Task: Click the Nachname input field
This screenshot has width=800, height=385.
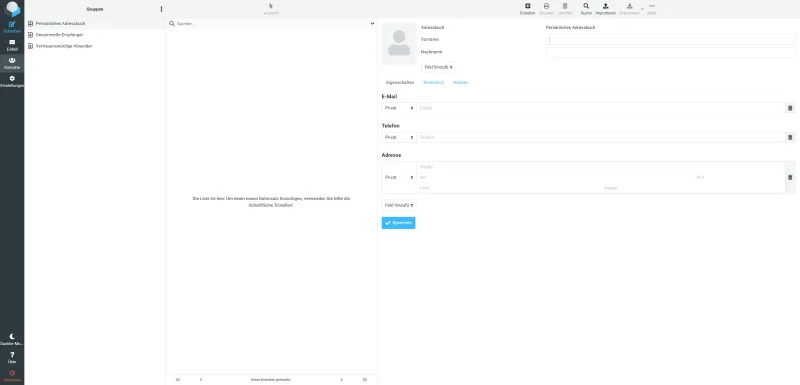Action: click(670, 52)
